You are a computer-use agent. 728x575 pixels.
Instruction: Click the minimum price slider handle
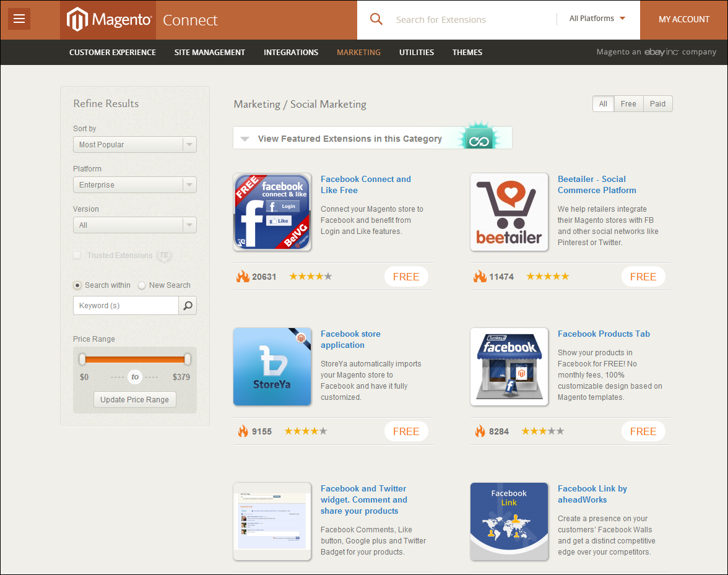point(82,359)
